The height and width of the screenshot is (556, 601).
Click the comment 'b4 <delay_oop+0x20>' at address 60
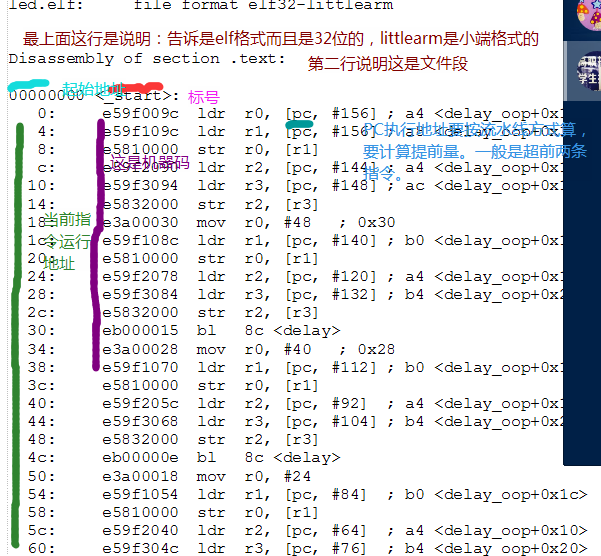[x=496, y=549]
